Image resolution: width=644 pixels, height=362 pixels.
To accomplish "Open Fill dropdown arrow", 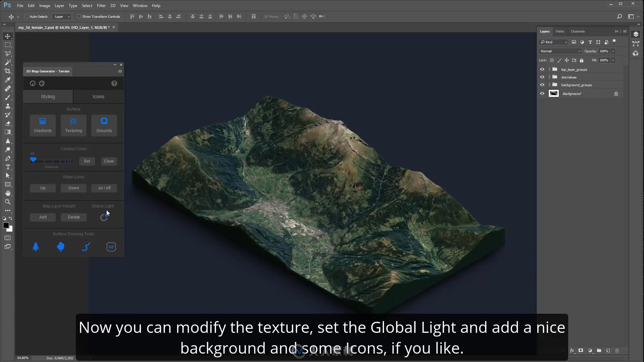I will point(613,60).
